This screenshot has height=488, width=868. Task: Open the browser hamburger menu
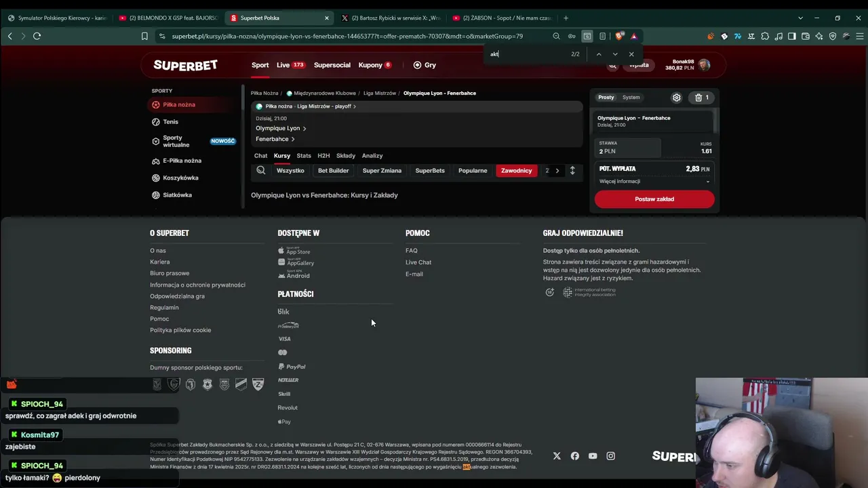(x=859, y=36)
